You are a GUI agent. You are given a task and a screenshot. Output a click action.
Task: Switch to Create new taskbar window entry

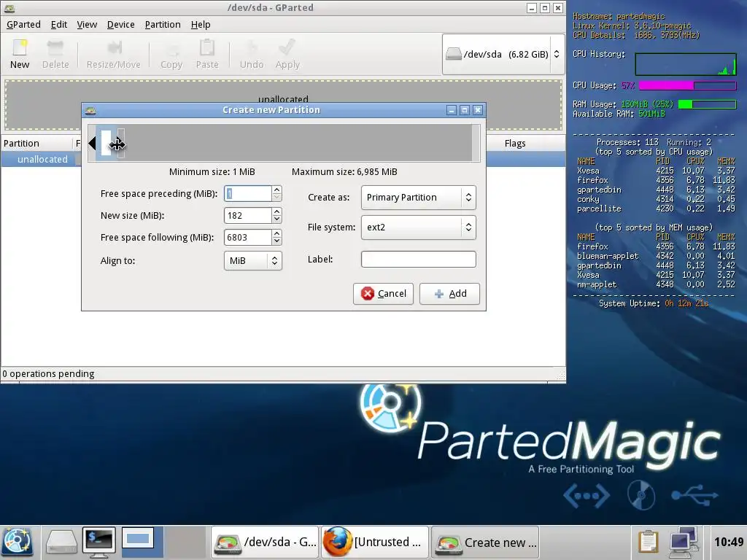pyautogui.click(x=485, y=542)
